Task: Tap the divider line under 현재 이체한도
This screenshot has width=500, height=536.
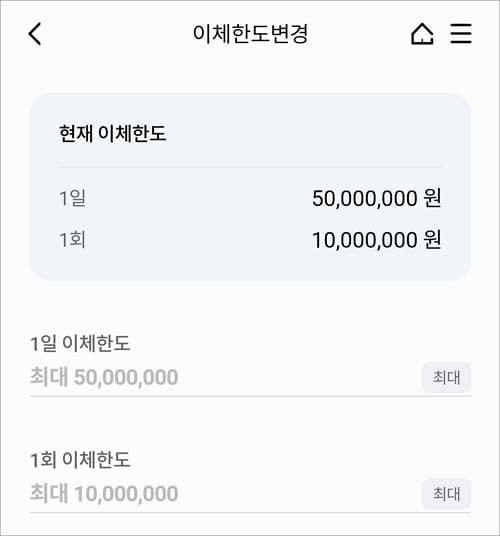Action: coord(251,167)
